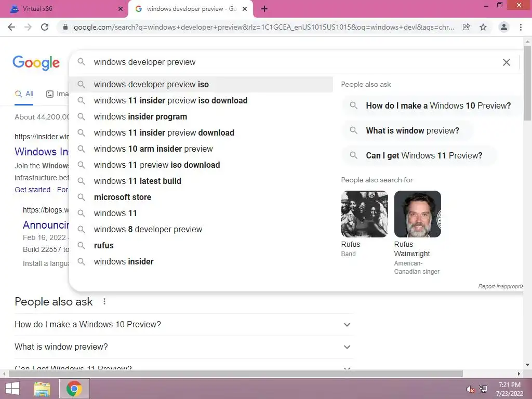Open File Explorer from the taskbar
Viewport: 532px width, 399px height.
pos(42,389)
